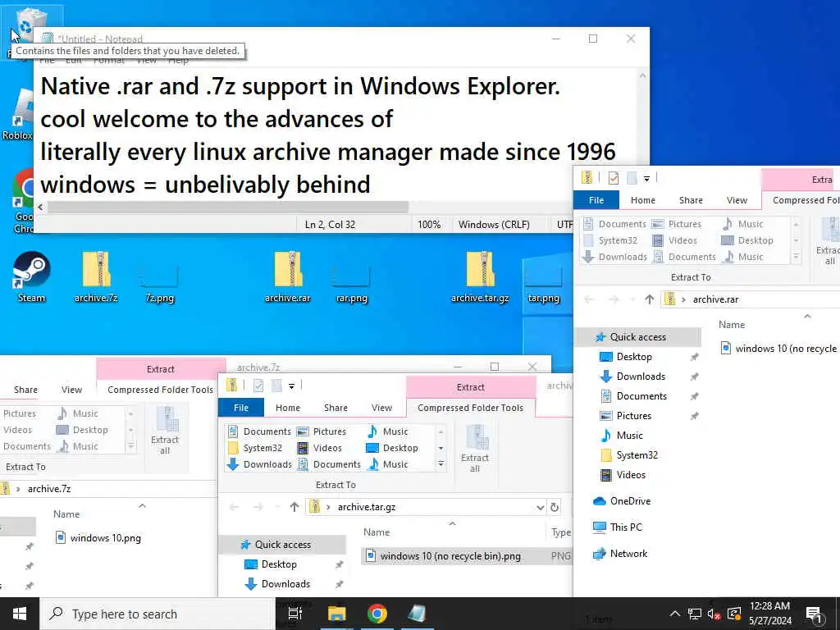Screen dimensions: 840x630
Task: Show hidden system tray icons
Action: click(x=674, y=614)
